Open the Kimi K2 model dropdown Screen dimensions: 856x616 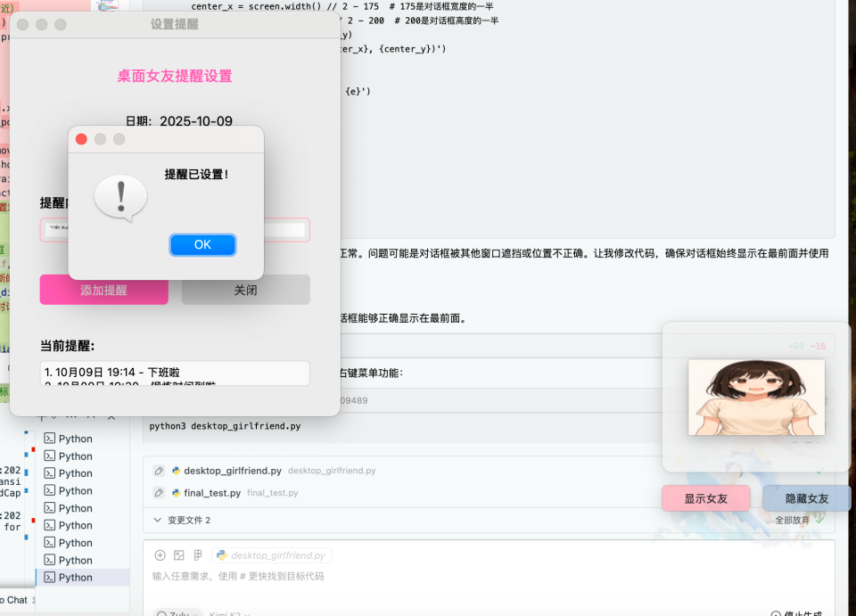[229, 613]
